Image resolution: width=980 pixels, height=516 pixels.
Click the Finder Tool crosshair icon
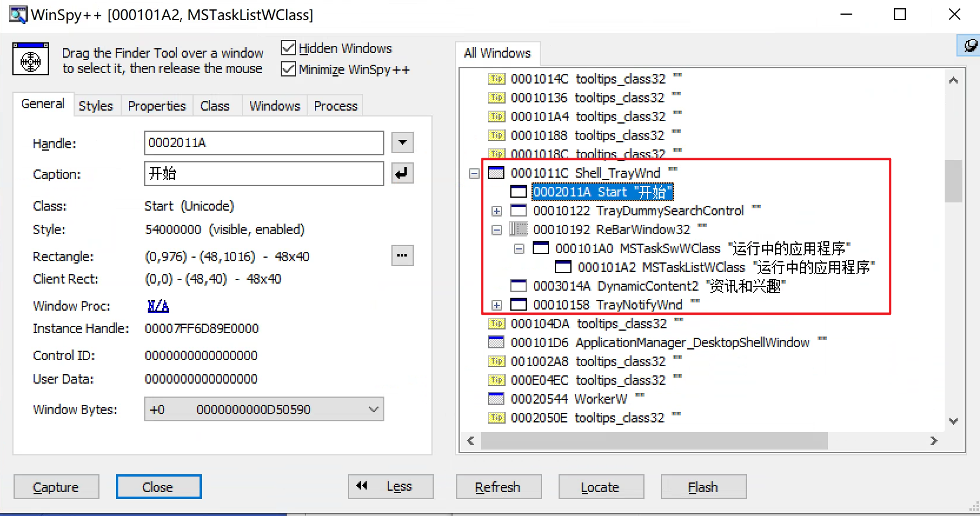[31, 59]
